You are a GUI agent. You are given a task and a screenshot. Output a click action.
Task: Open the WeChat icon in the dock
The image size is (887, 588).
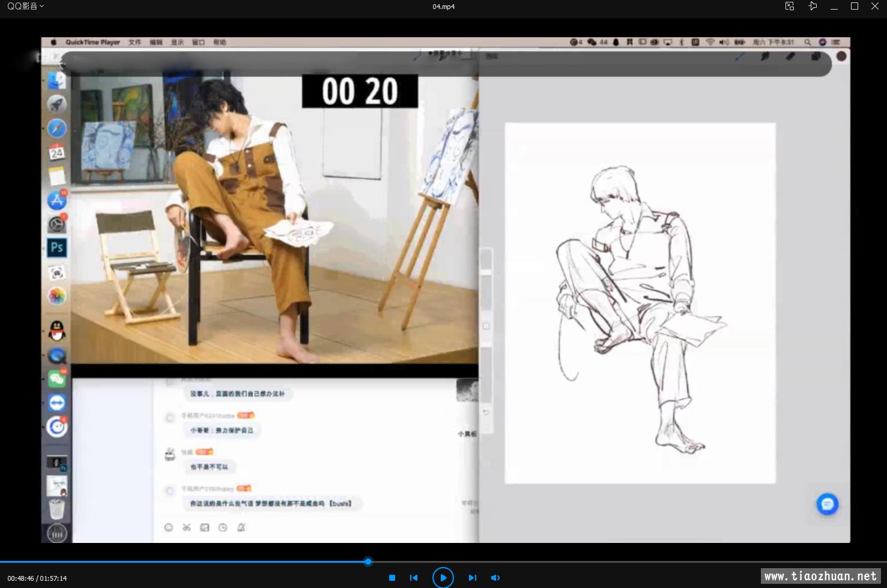(x=57, y=378)
